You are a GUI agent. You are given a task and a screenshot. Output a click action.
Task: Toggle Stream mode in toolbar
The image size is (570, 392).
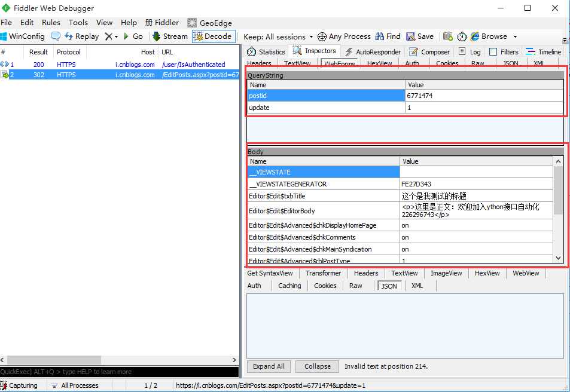[x=170, y=36]
